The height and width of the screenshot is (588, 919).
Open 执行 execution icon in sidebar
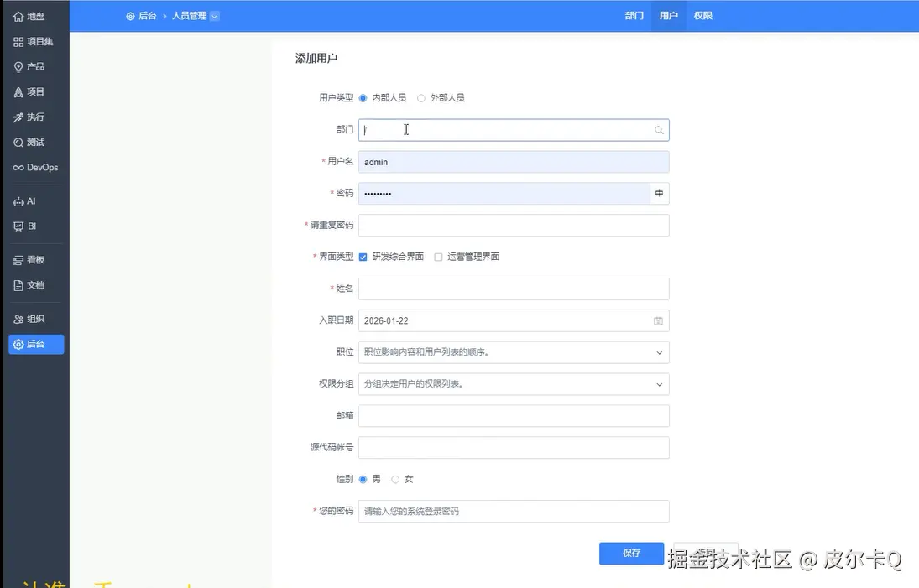pos(18,117)
